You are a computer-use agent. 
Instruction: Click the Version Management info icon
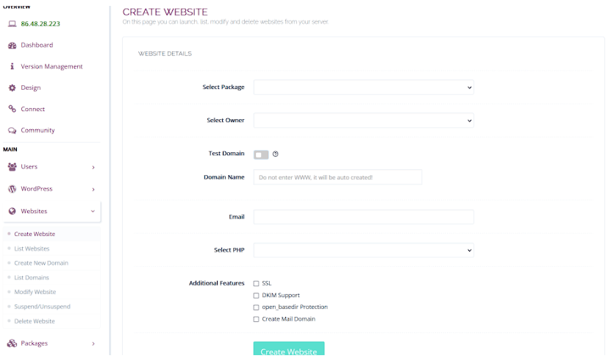pos(12,66)
